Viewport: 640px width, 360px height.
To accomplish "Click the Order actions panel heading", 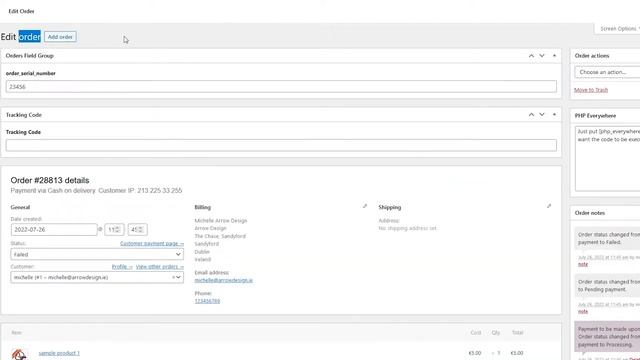I will click(x=592, y=56).
